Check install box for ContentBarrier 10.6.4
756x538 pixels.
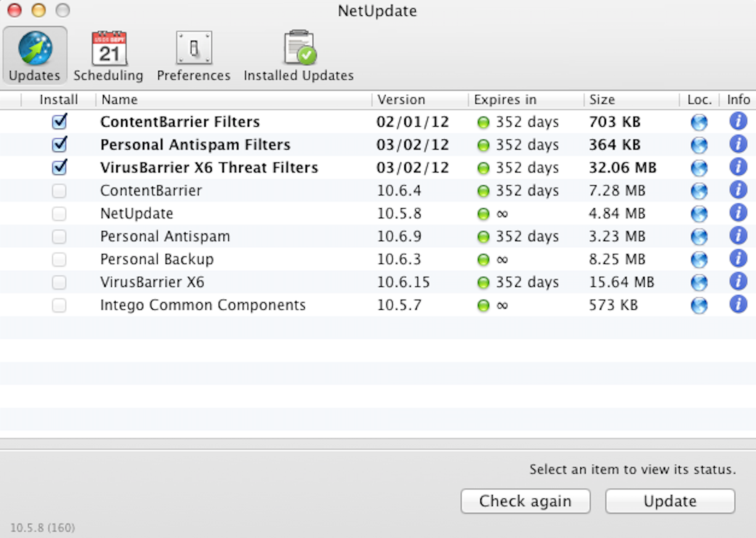click(x=59, y=191)
